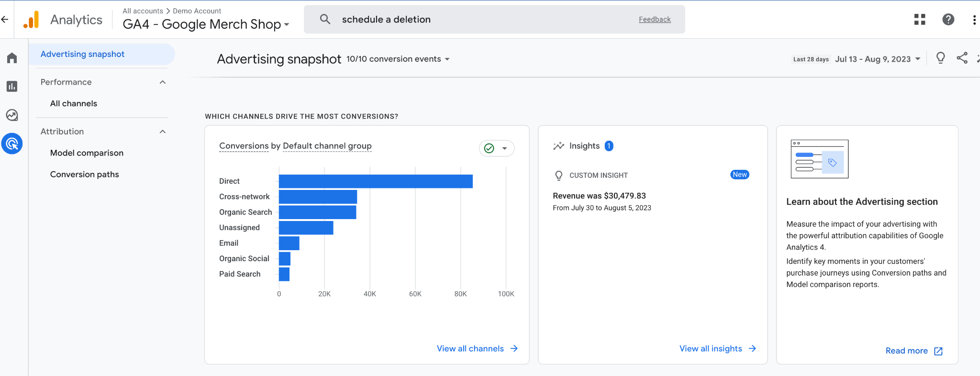Click the View all insights link
The width and height of the screenshot is (980, 376).
711,349
